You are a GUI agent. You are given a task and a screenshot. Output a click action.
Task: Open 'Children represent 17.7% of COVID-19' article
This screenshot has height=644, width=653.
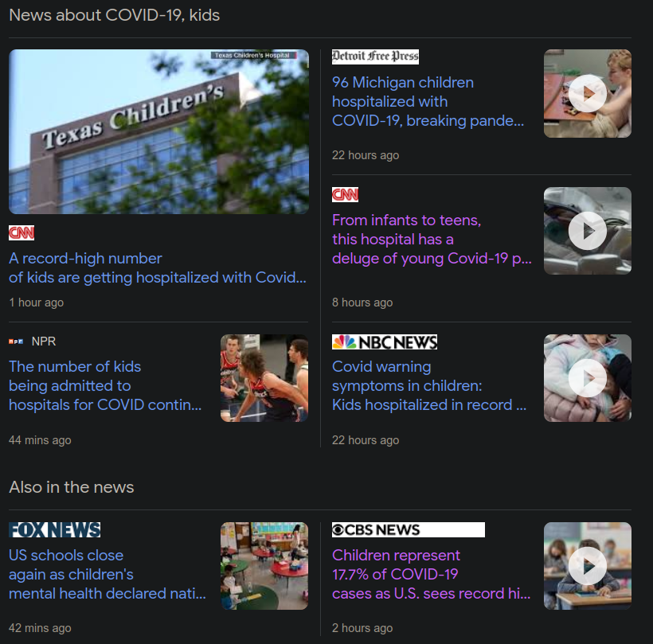[x=431, y=574]
